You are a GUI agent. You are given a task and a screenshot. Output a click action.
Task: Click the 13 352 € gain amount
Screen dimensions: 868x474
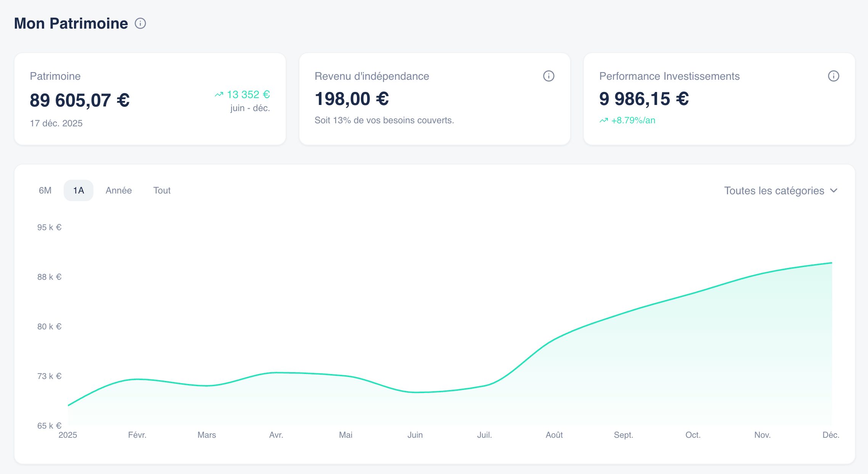coord(248,94)
